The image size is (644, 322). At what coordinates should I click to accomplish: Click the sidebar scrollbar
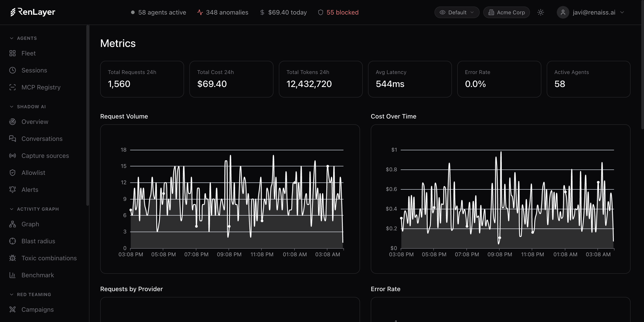[x=87, y=115]
